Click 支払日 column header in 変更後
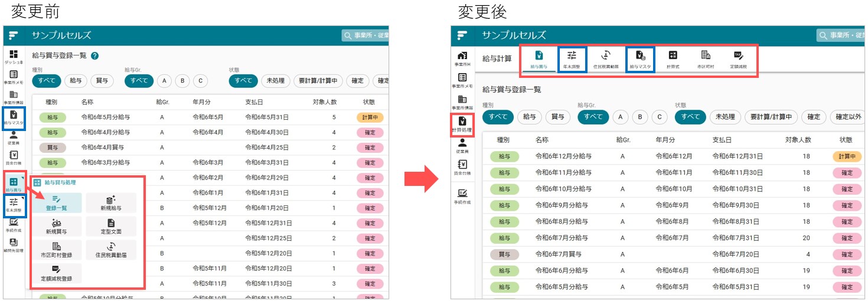Viewport: 868px width, 301px height. click(722, 140)
